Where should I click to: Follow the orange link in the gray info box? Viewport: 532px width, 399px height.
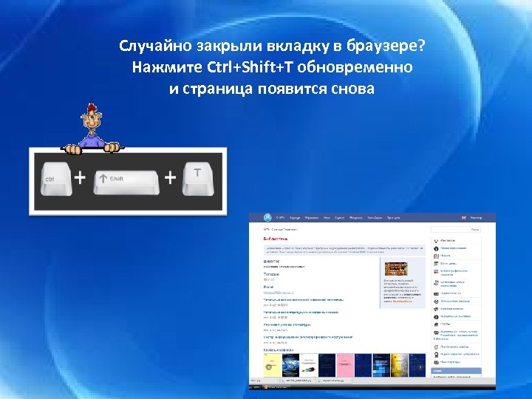(x=403, y=301)
